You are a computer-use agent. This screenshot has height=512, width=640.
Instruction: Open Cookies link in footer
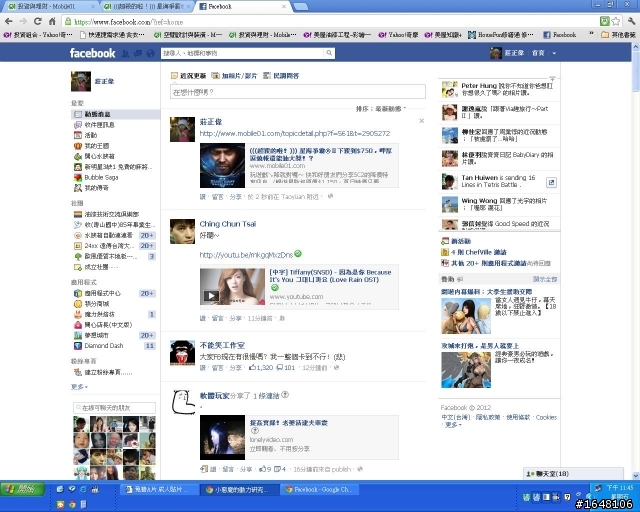click(546, 417)
